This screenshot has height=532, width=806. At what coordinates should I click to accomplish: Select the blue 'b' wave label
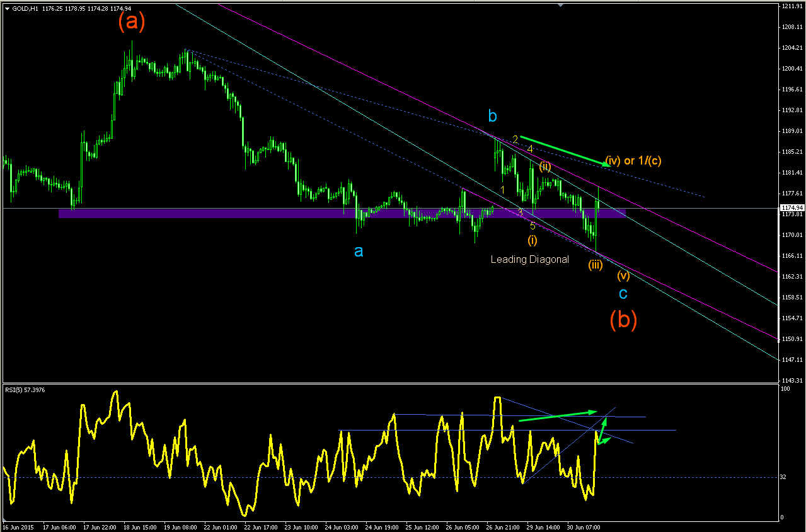click(492, 117)
